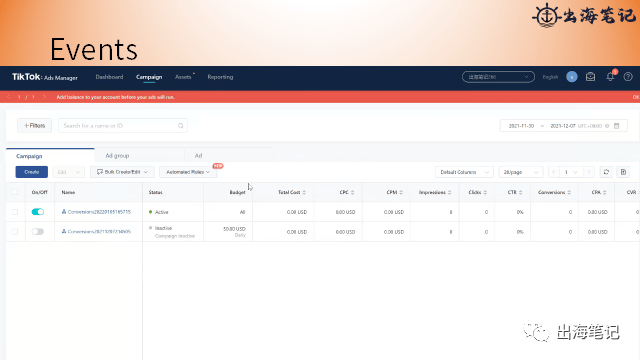Click the help question mark icon
640x360 pixels.
(x=628, y=77)
